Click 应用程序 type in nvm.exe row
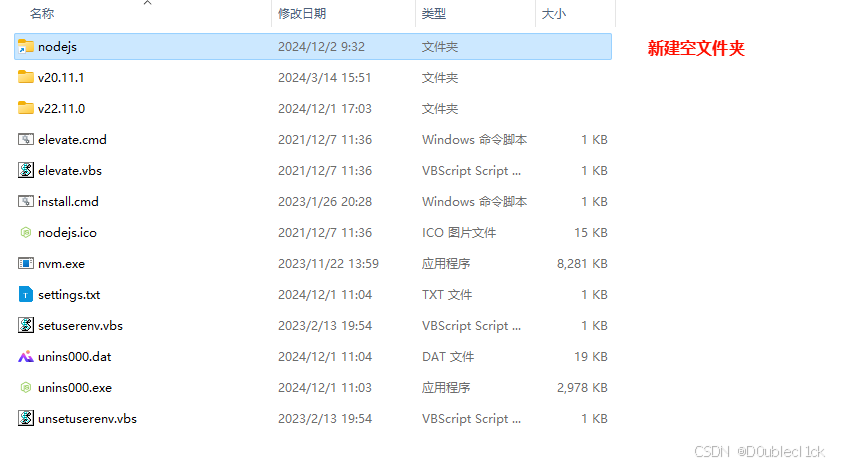 (x=446, y=264)
